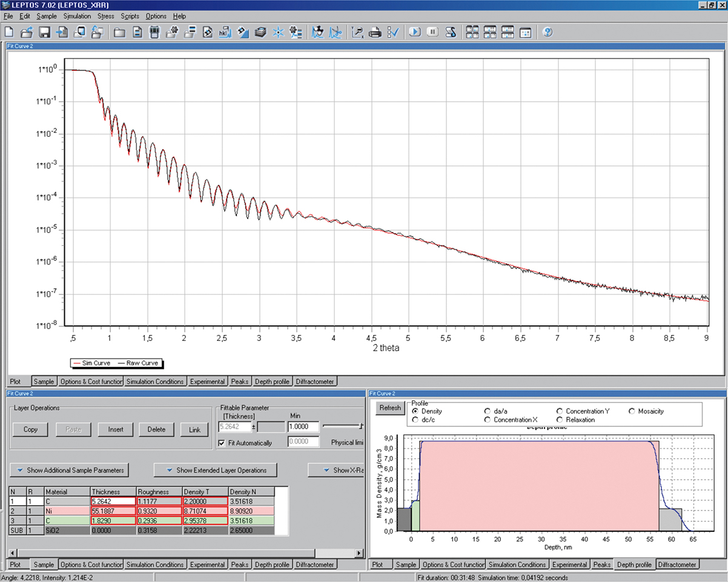Click the New document toolbar icon

click(x=10, y=32)
